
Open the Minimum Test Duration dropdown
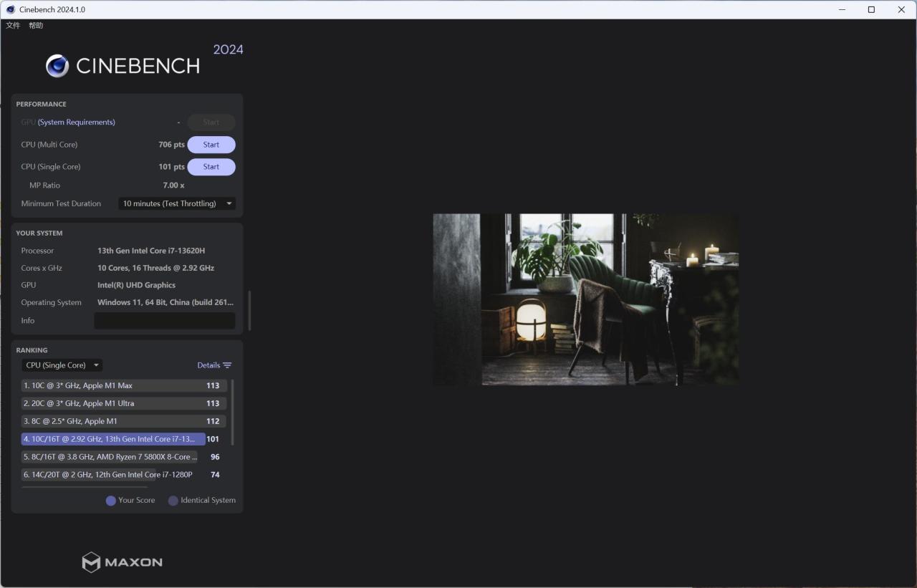(177, 203)
